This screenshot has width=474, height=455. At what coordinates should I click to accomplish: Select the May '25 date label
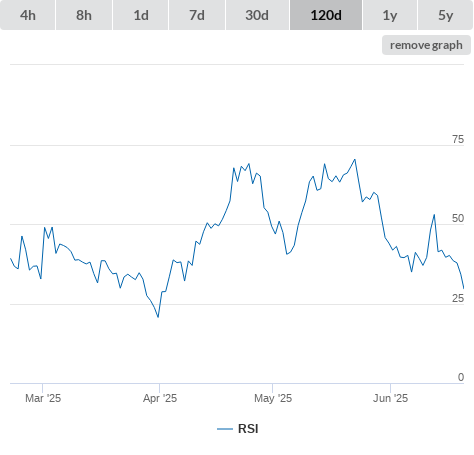273,398
